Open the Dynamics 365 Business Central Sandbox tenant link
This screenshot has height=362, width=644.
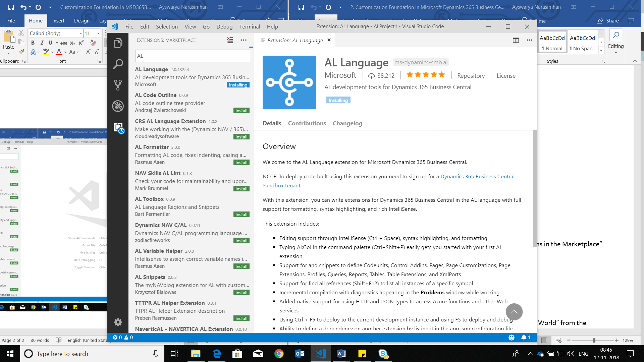477,176
